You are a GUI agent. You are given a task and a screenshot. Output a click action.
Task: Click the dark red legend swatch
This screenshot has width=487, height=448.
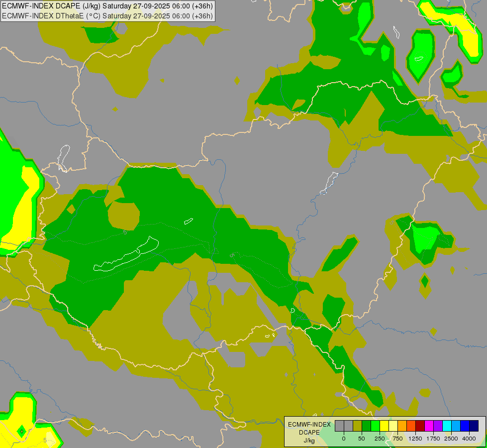[x=420, y=426]
